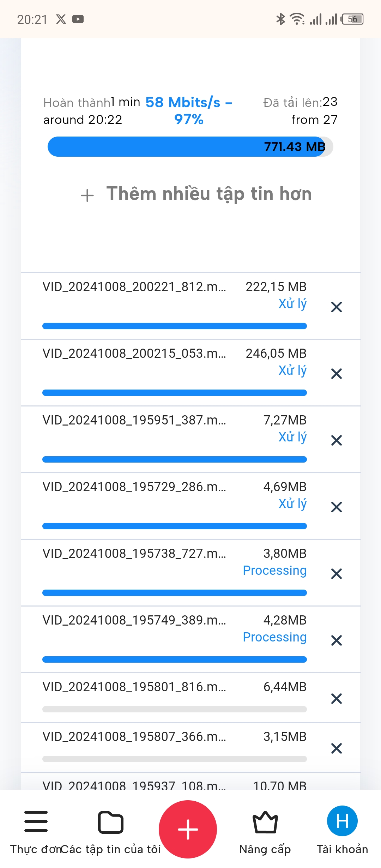Remove VID_20241008_195749_389 from uploads
Viewport: 381px width, 868px height.
click(337, 640)
